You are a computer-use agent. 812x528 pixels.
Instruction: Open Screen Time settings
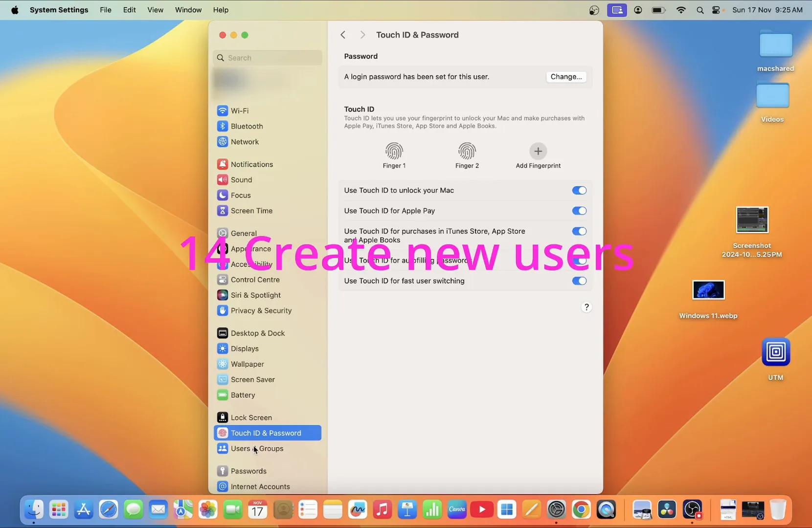point(267,211)
